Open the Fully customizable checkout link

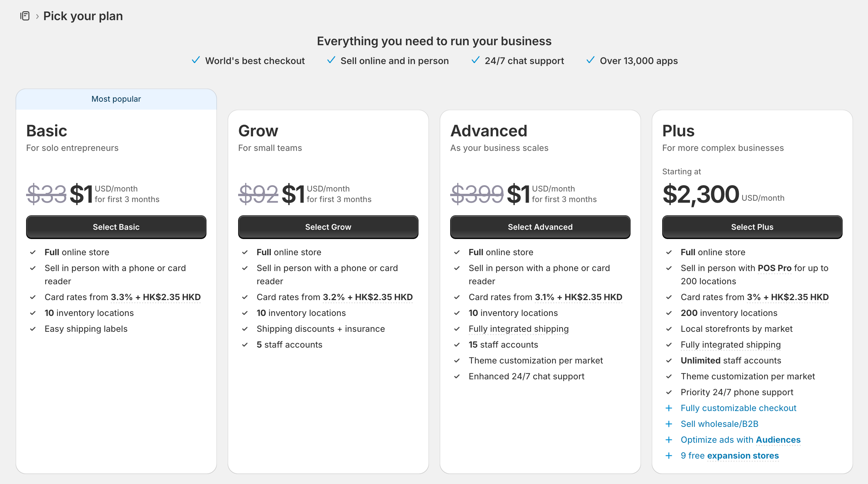click(x=738, y=408)
